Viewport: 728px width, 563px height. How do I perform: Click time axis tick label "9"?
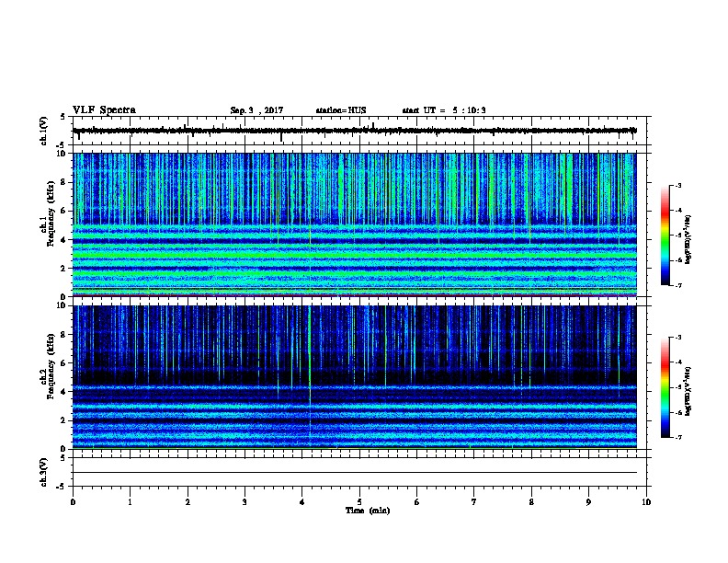click(588, 502)
